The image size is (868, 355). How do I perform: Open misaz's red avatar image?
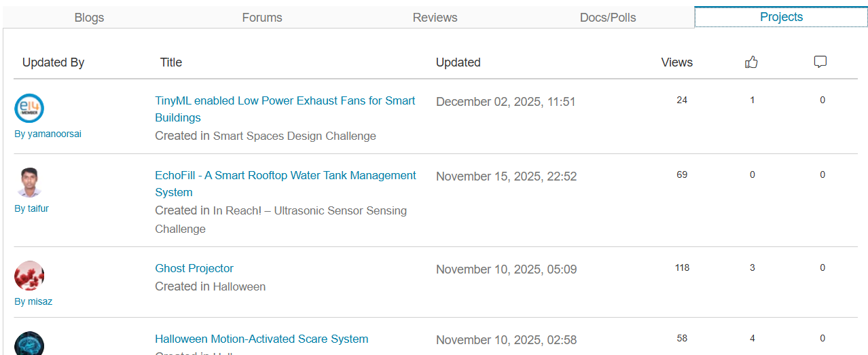pos(29,276)
